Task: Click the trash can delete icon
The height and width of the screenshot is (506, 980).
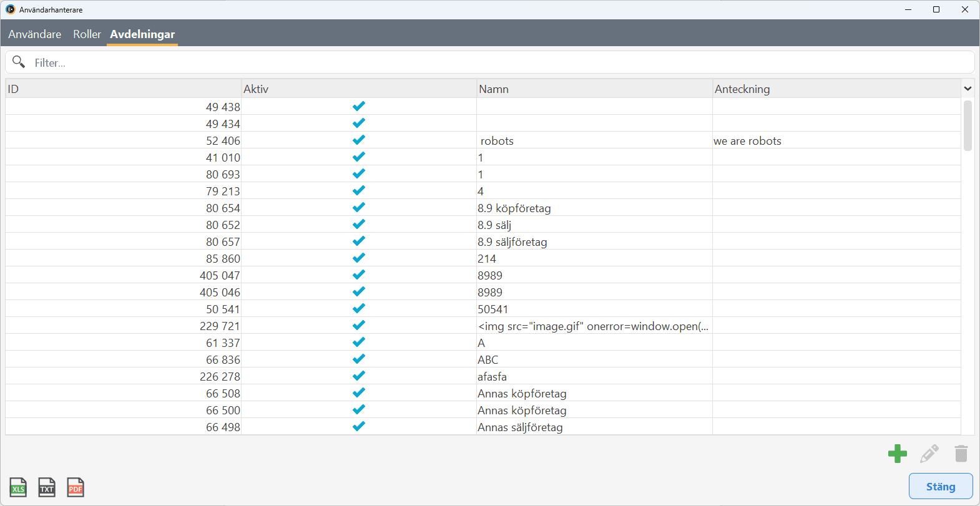Action: pos(961,454)
